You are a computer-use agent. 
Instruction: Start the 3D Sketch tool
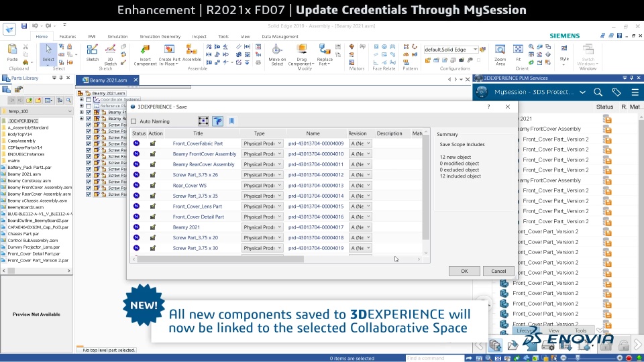coord(110,54)
